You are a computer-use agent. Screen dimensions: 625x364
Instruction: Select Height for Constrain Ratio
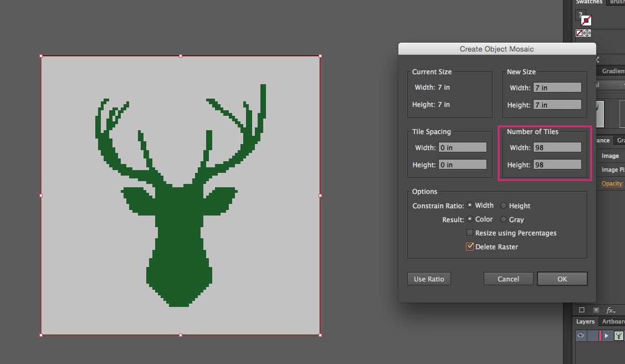coord(504,206)
